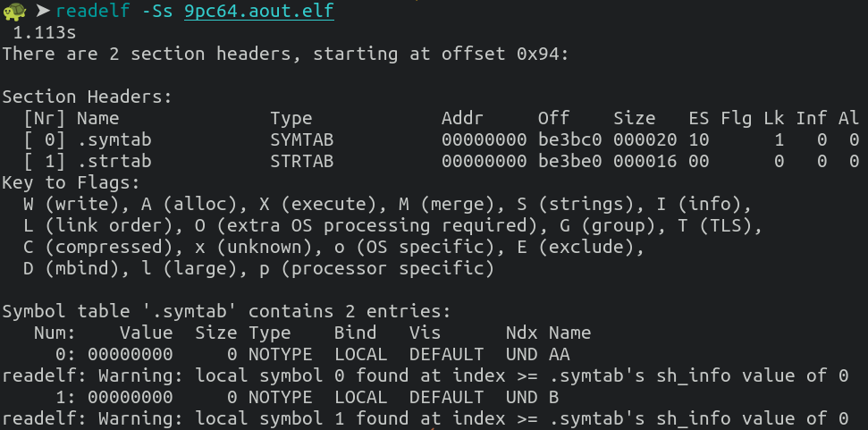The image size is (868, 430).
Task: Open the underlined 9pc64.aout.elf filename
Action: tap(259, 11)
